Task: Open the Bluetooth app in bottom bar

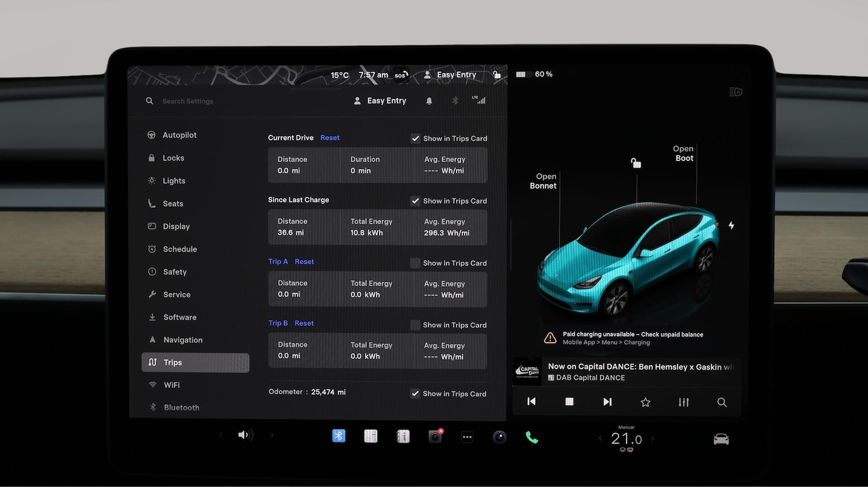Action: (x=339, y=436)
